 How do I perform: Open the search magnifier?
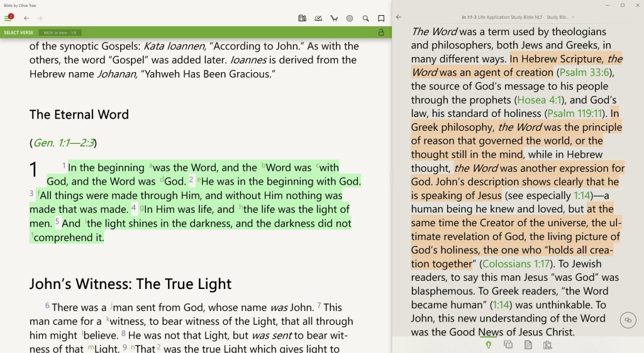pos(365,18)
